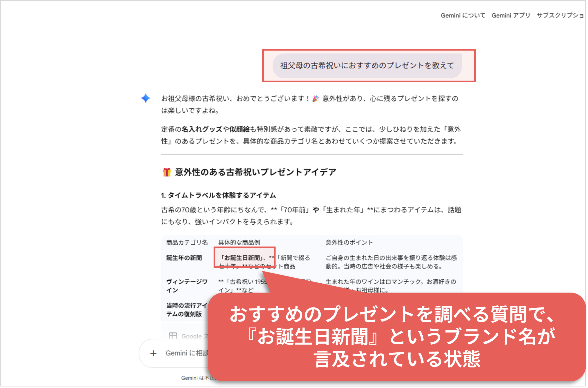Open the サブスクリプション link

[x=563, y=15]
